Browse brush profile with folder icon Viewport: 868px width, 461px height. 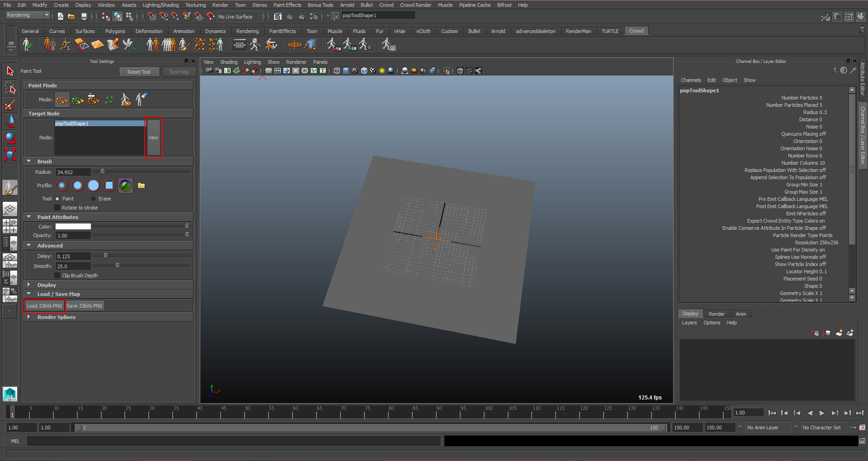click(142, 185)
